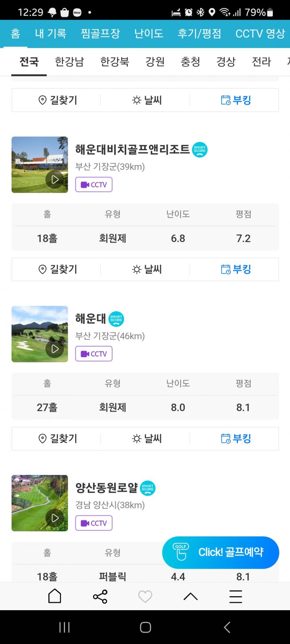The width and height of the screenshot is (290, 644).
Task: Open the hamburger menu icon
Action: [x=236, y=596]
